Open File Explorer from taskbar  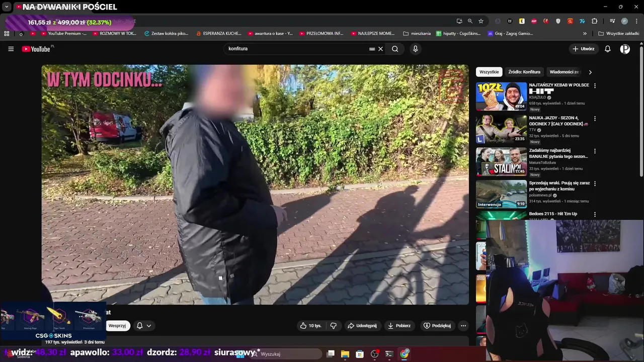[x=345, y=354]
